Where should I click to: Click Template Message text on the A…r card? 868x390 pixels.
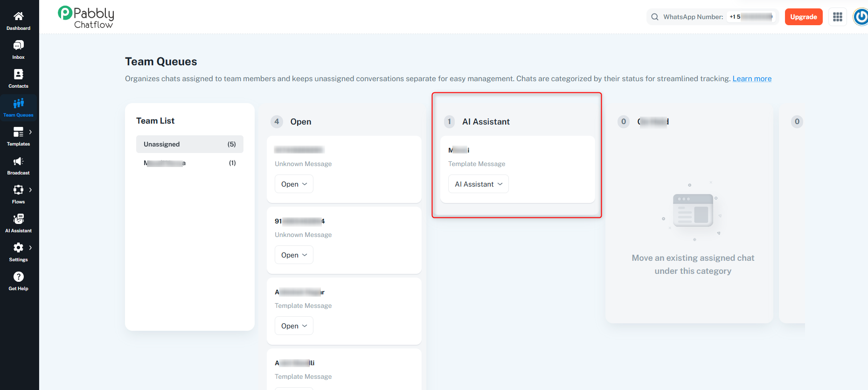[303, 306]
